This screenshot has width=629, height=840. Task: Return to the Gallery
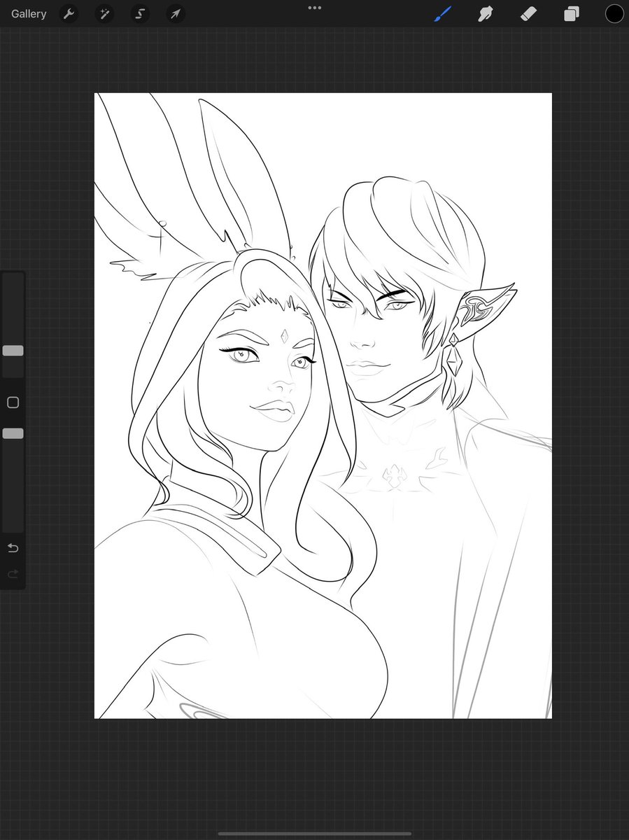point(29,14)
